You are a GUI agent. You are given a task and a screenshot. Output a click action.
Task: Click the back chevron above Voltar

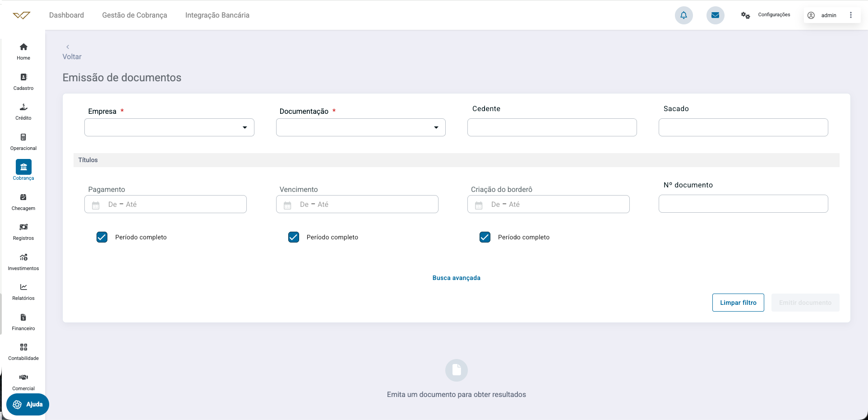click(68, 47)
